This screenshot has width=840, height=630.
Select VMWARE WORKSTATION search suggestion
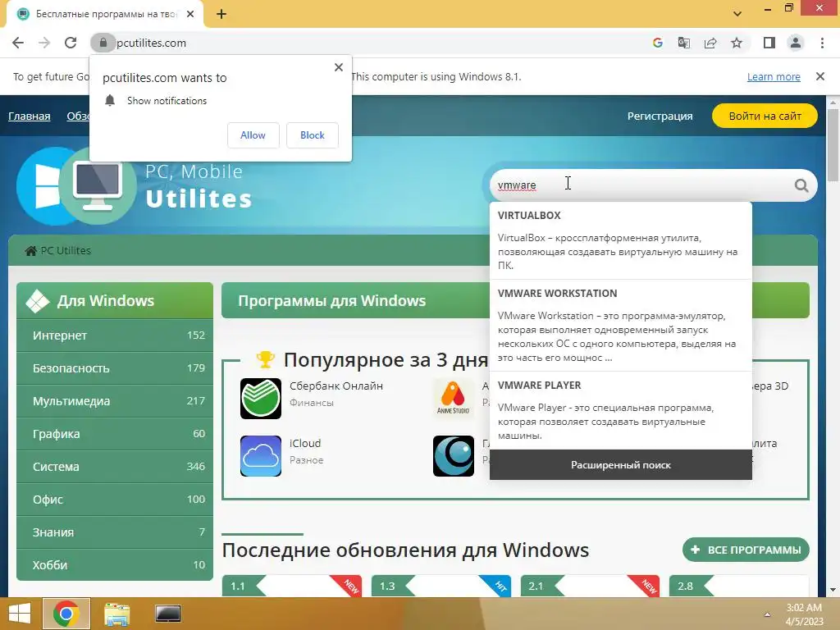point(620,325)
